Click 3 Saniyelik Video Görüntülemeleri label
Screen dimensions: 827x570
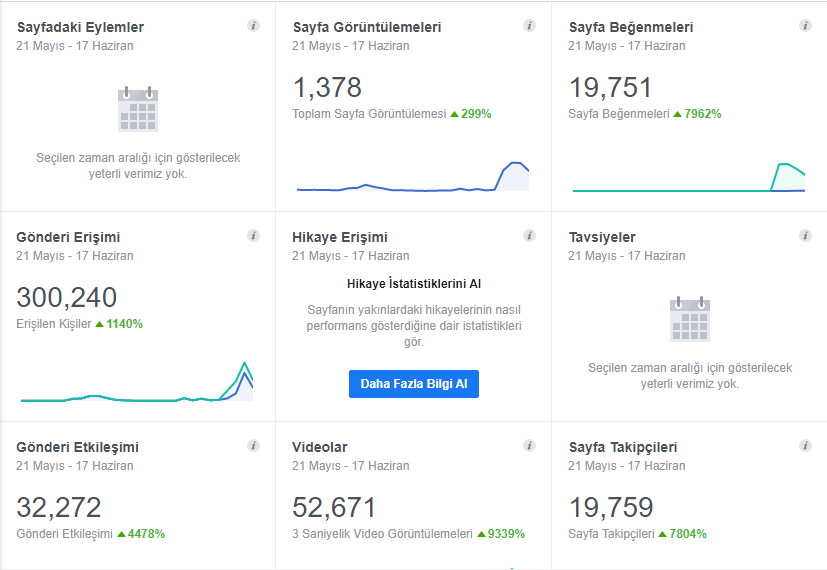click(x=382, y=534)
